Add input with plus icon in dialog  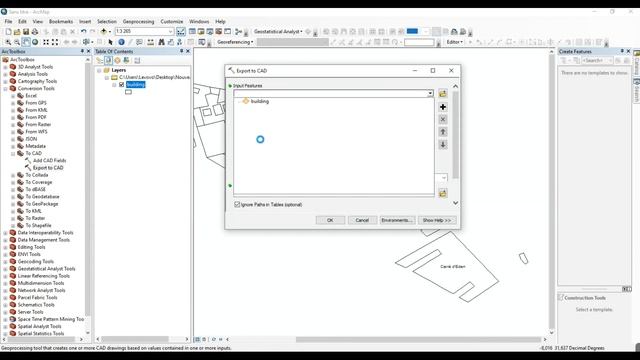point(443,107)
